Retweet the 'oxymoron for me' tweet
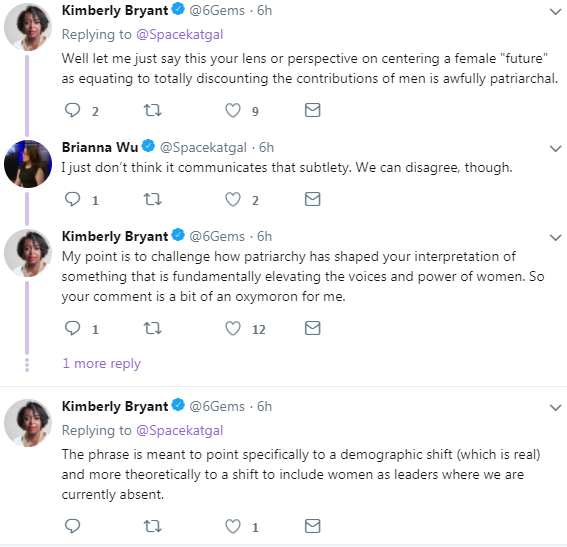This screenshot has width=567, height=547. click(x=153, y=328)
